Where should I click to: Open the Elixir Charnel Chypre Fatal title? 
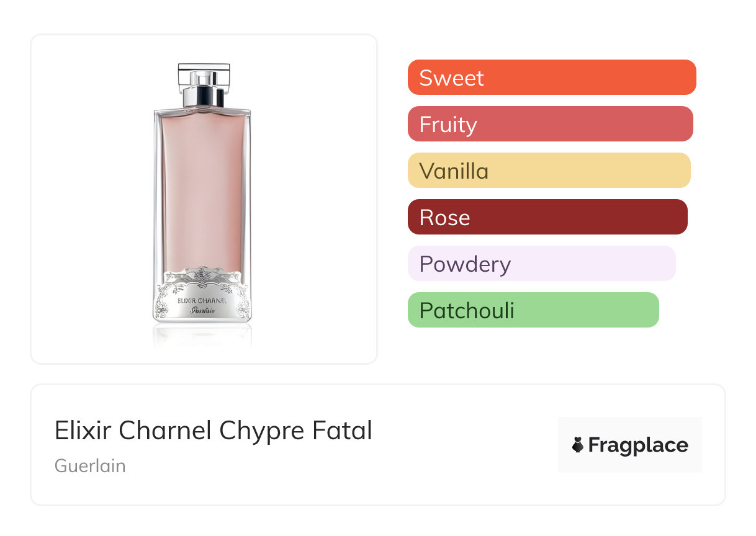(x=214, y=431)
